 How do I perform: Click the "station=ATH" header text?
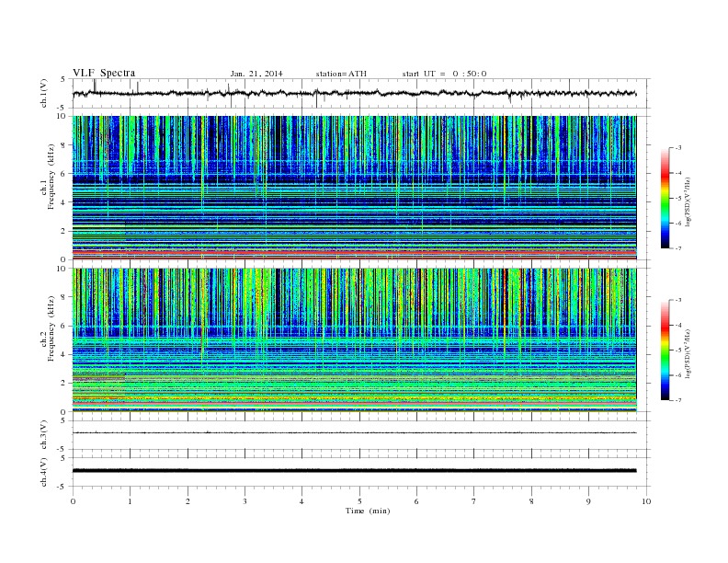(341, 74)
